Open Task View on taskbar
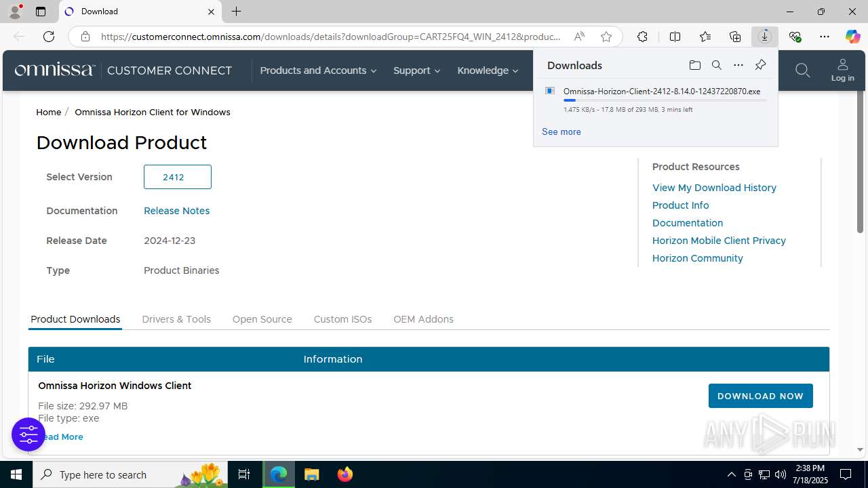 (244, 474)
